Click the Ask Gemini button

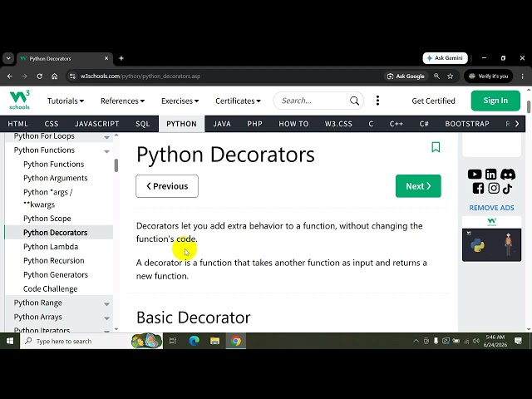(446, 58)
